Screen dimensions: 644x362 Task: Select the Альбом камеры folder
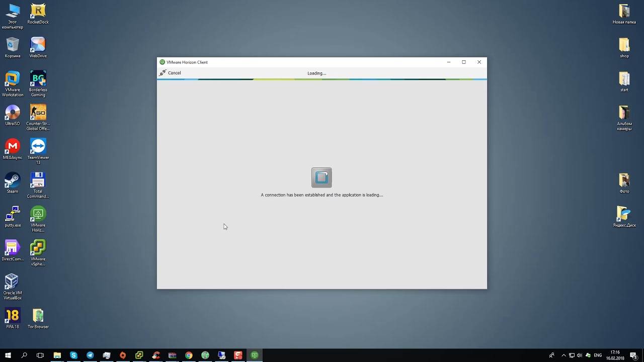coord(624,118)
